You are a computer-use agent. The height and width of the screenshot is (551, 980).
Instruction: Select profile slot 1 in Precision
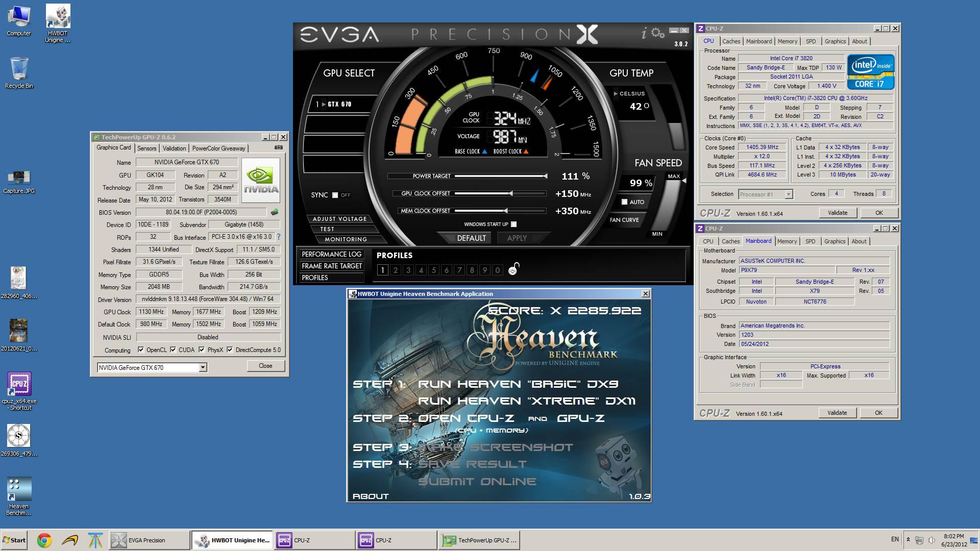[382, 270]
